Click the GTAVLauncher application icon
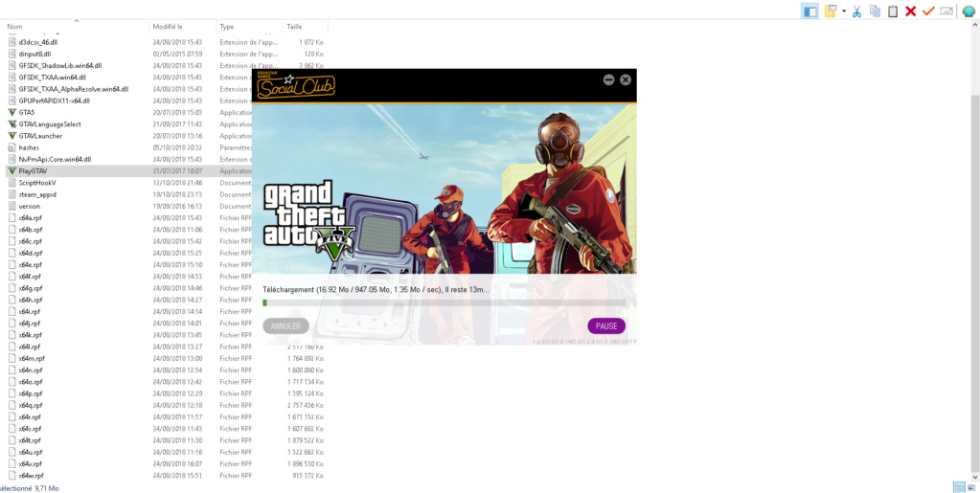Screen dimensions: 980x493 pyautogui.click(x=11, y=136)
